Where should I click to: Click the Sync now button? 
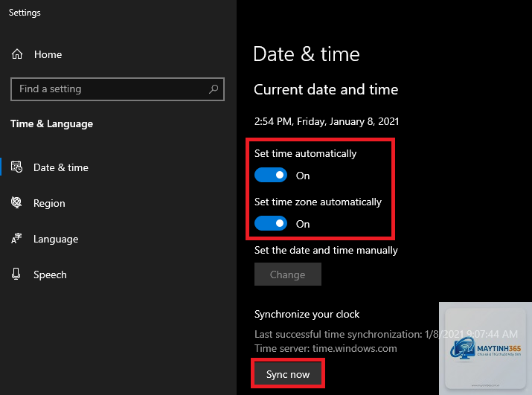click(288, 374)
